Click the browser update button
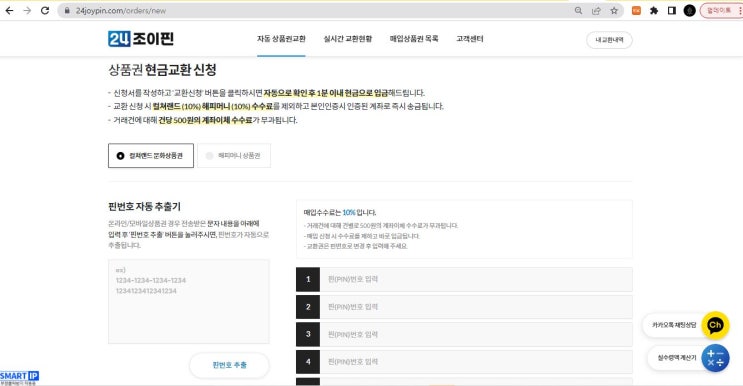The width and height of the screenshot is (743, 386). tap(721, 10)
